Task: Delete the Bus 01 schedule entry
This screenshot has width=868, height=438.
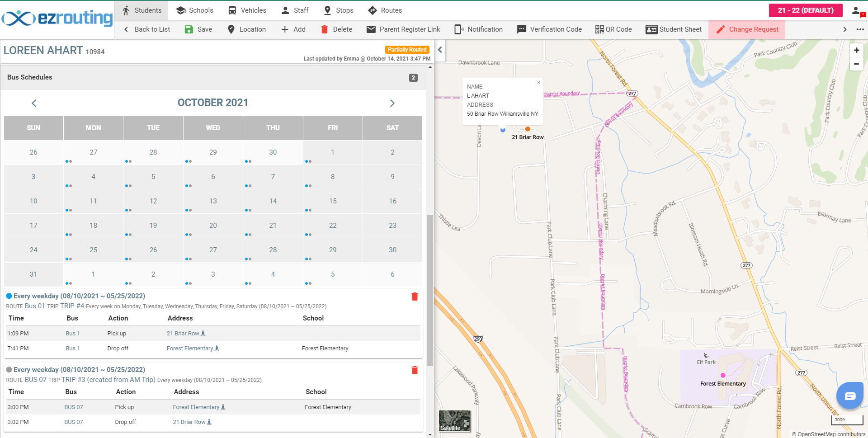Action: (x=415, y=297)
